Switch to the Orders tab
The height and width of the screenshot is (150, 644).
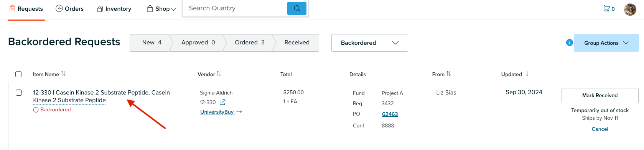click(69, 9)
